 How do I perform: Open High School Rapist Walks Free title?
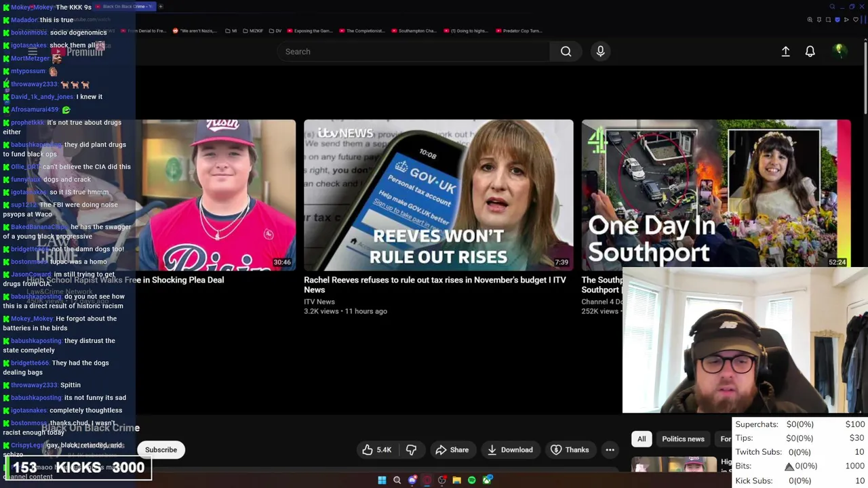coord(125,280)
